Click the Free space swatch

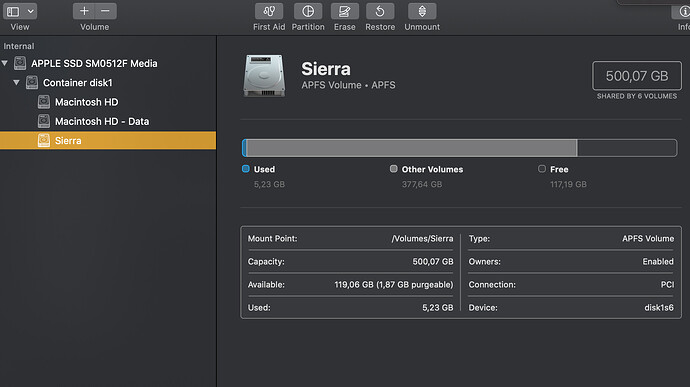click(x=542, y=169)
